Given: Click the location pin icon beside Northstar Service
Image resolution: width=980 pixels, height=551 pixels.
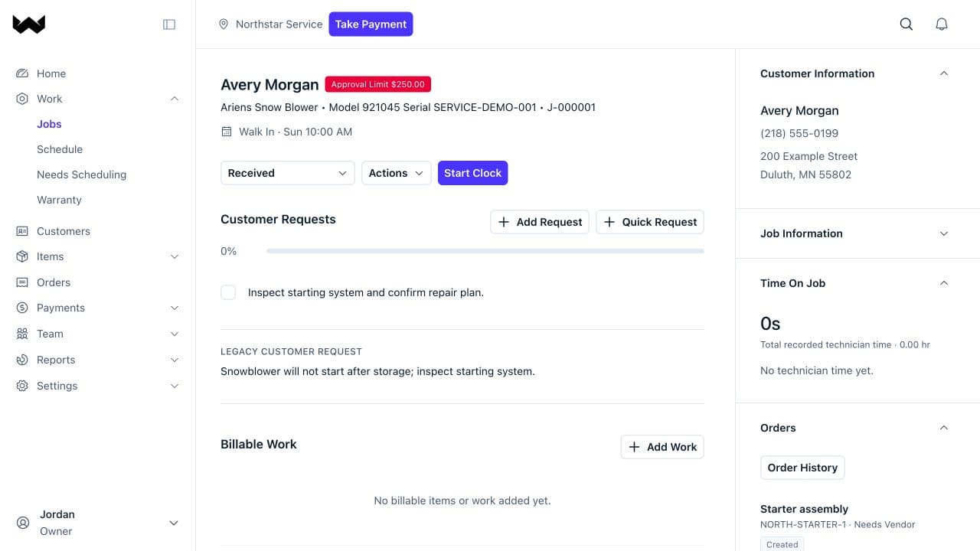Looking at the screenshot, I should point(224,24).
